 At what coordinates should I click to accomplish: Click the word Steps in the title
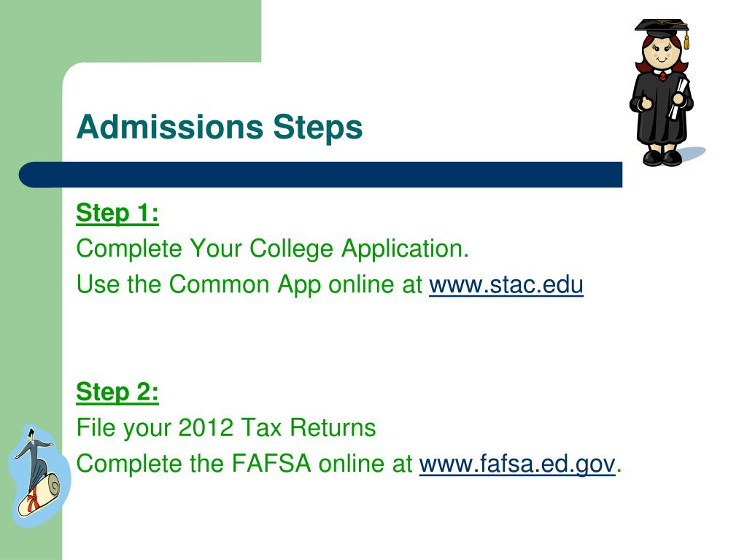317,127
